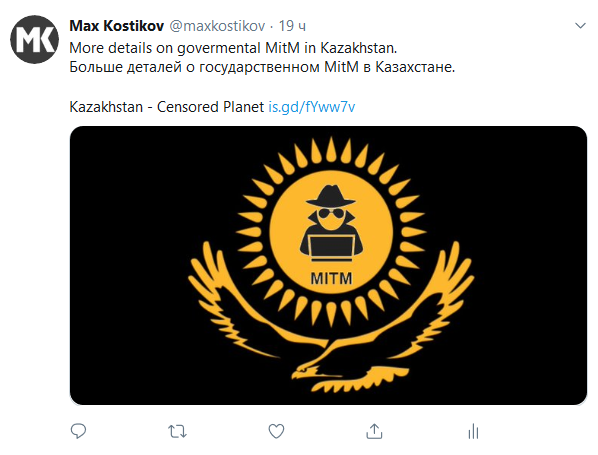The width and height of the screenshot is (598, 455).
Task: Click the MITM label in the picture
Action: click(331, 278)
